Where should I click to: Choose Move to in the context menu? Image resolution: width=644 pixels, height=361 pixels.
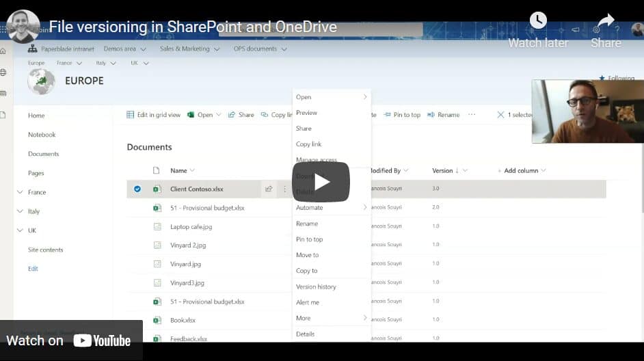tap(307, 255)
